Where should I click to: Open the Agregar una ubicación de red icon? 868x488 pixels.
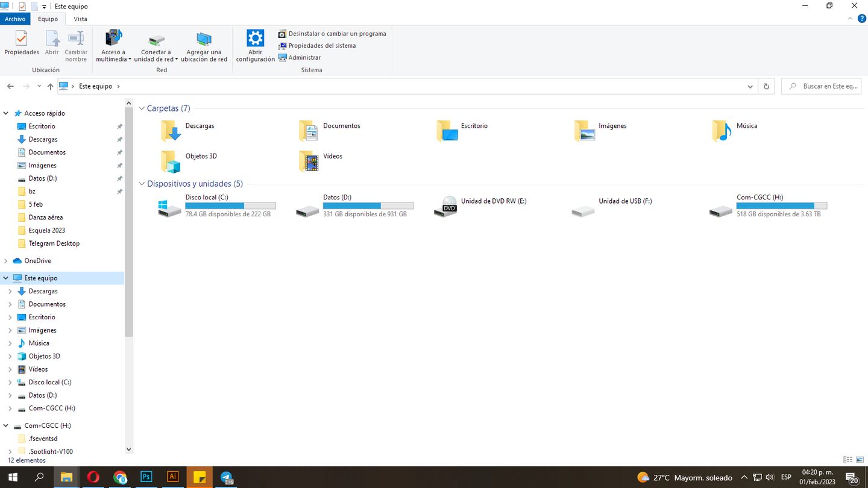(204, 45)
